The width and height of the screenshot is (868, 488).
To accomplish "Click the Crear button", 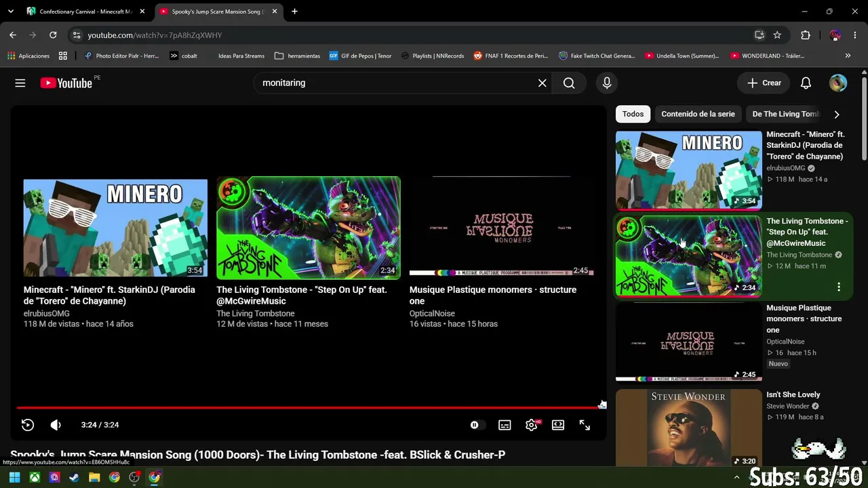I will (764, 83).
